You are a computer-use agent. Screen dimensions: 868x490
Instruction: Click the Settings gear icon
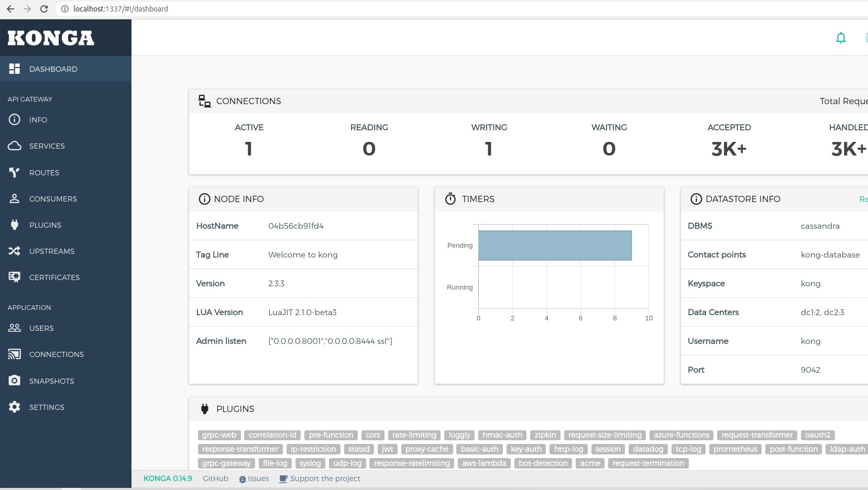pyautogui.click(x=15, y=407)
